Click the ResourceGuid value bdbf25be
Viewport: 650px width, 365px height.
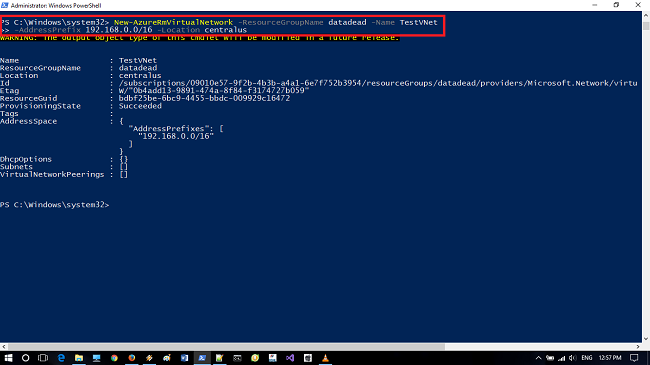(x=204, y=98)
